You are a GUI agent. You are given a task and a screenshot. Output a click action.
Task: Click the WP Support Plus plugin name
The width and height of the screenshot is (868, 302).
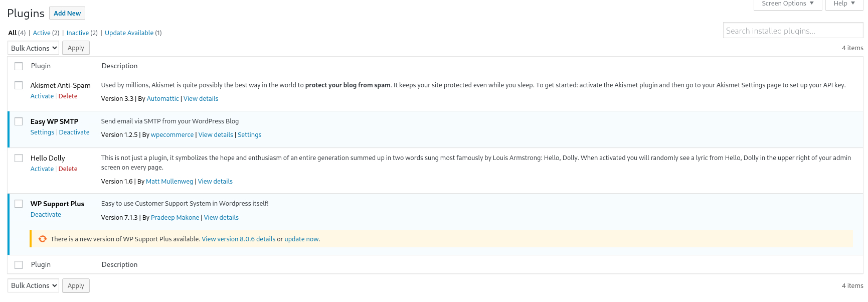pyautogui.click(x=57, y=204)
